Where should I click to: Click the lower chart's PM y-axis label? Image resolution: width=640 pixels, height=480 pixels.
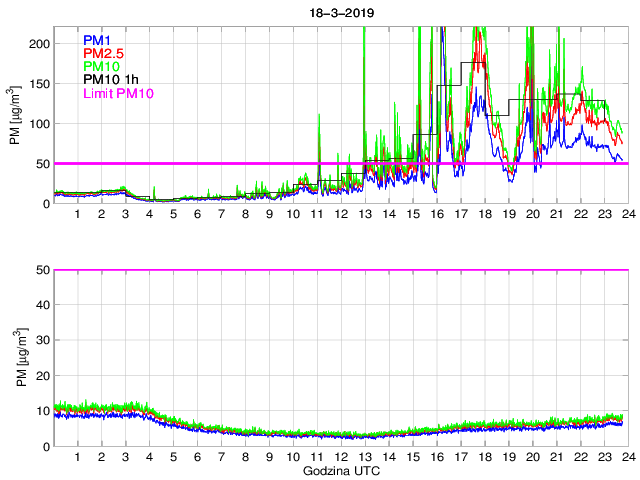pyautogui.click(x=15, y=357)
